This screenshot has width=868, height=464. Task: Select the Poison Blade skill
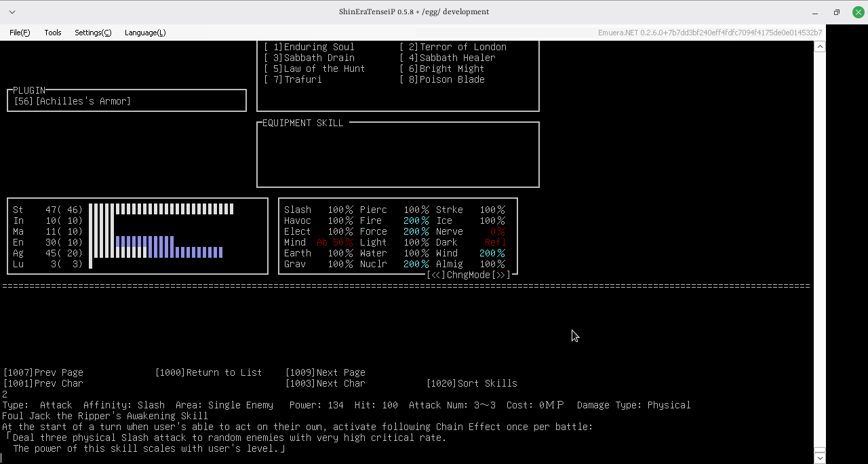pos(442,79)
